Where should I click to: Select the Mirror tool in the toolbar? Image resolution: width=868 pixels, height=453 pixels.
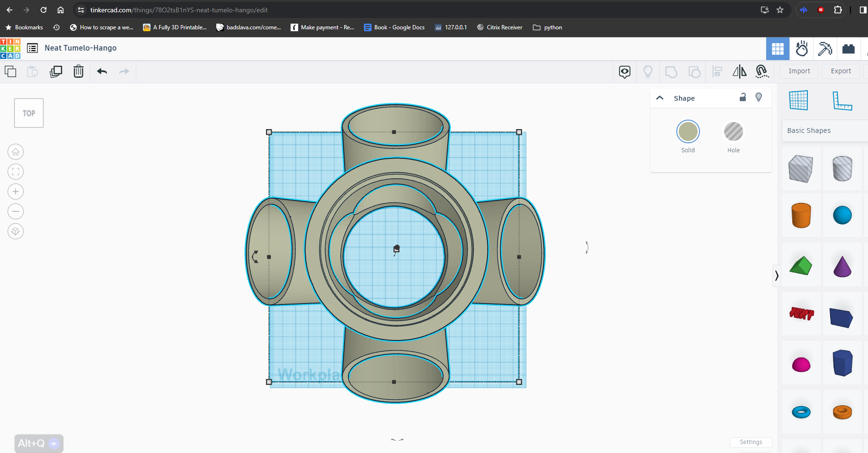coord(739,72)
